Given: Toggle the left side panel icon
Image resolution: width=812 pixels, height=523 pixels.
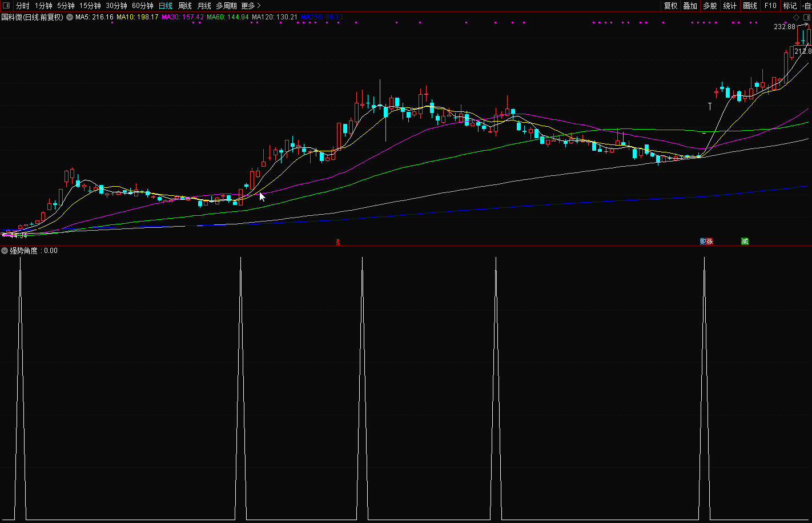Looking at the screenshot, I should 6,6.
